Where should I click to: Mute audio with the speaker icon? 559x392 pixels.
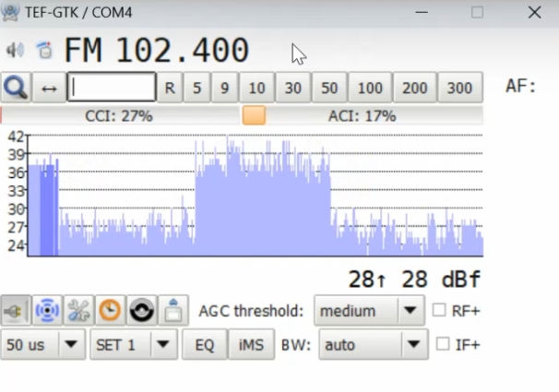point(15,50)
